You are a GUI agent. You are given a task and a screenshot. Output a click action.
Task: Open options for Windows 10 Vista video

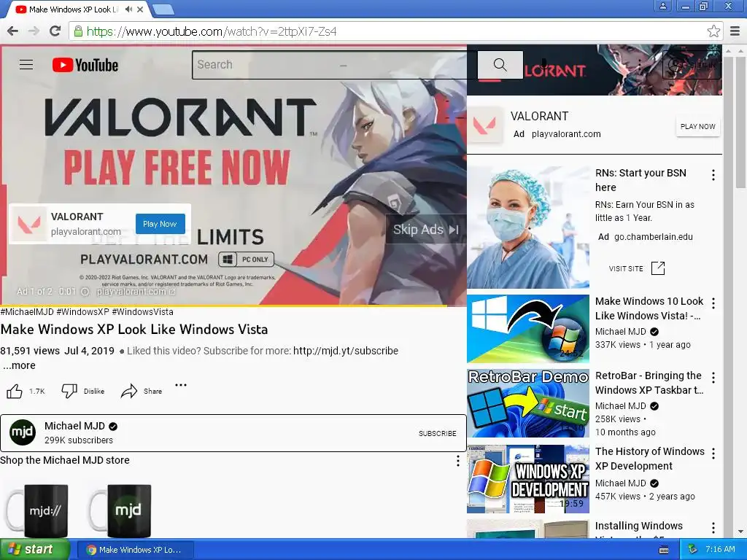[713, 303]
